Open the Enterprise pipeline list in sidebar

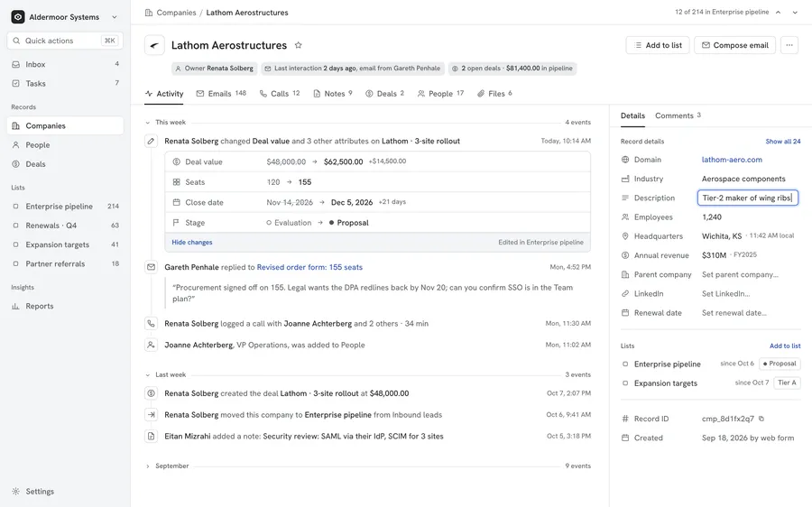tap(65, 206)
